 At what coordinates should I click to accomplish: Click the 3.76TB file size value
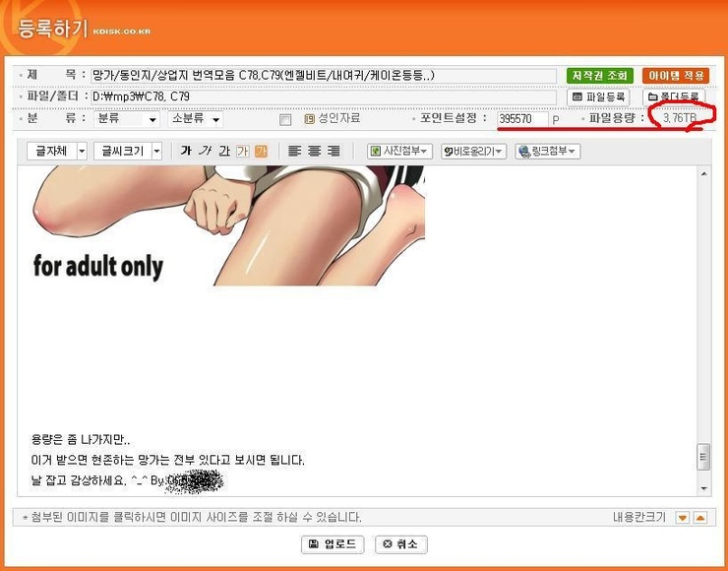pos(680,118)
